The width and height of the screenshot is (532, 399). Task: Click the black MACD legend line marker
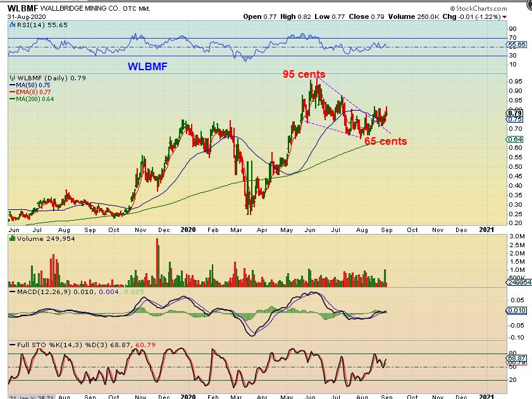point(13,292)
